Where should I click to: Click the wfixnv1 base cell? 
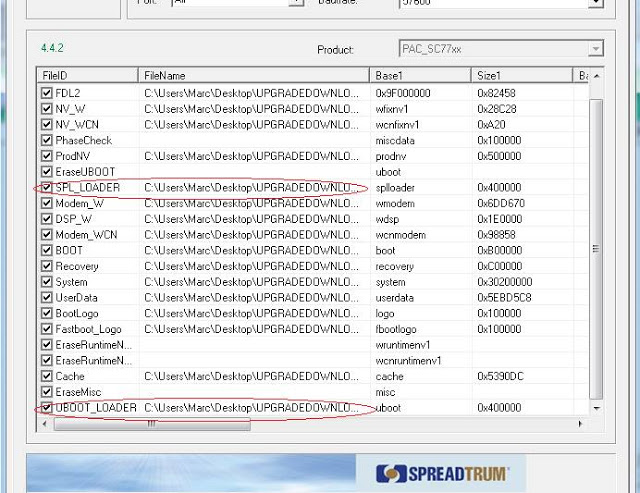click(x=391, y=109)
